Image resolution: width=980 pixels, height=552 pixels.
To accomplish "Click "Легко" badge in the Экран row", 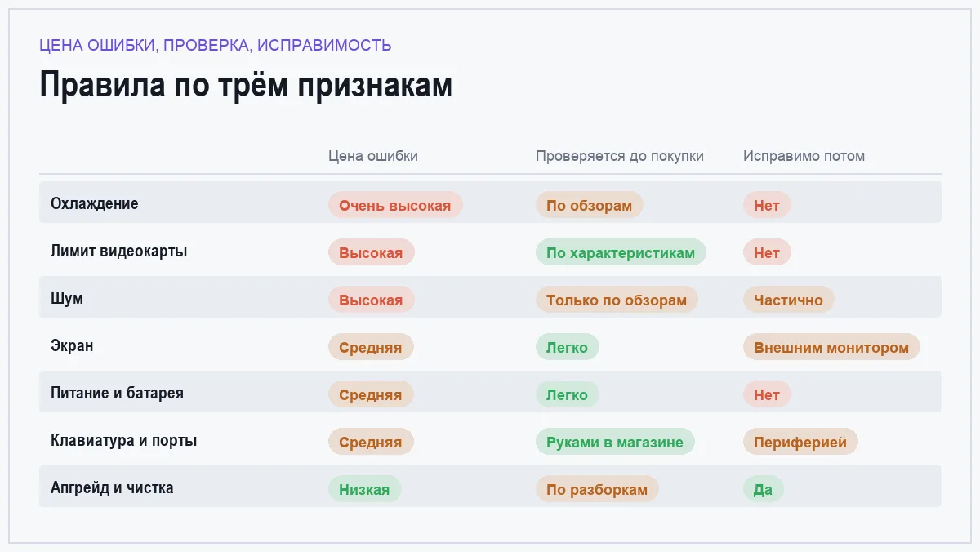I will point(568,347).
